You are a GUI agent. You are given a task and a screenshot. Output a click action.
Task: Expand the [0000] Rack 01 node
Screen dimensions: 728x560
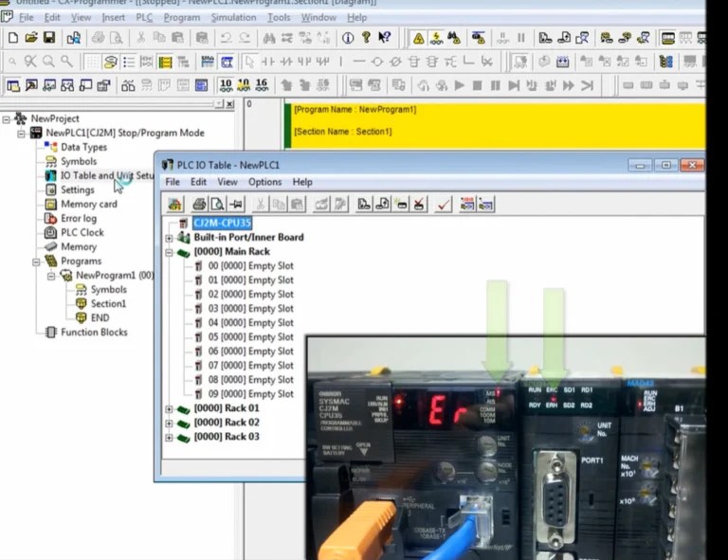pos(169,409)
